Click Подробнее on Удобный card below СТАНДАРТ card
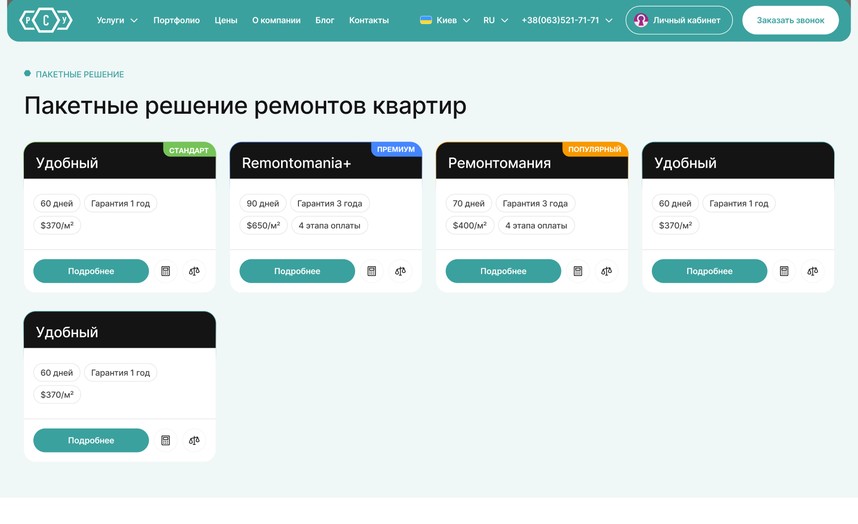This screenshot has height=524, width=858. pyautogui.click(x=91, y=440)
